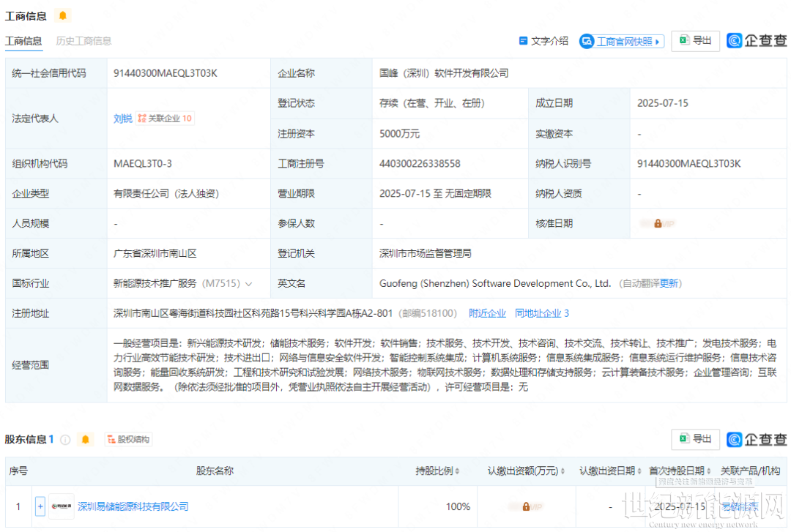Click 企业类型 value 有限责任公司(法人独资)
The width and height of the screenshot is (791, 532).
pyautogui.click(x=166, y=193)
